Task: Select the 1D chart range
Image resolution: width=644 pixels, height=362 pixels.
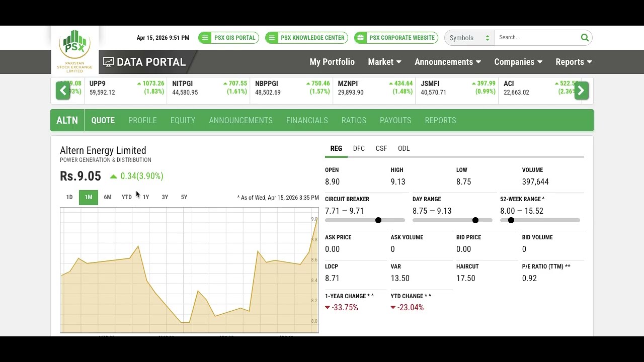Action: pos(69,197)
